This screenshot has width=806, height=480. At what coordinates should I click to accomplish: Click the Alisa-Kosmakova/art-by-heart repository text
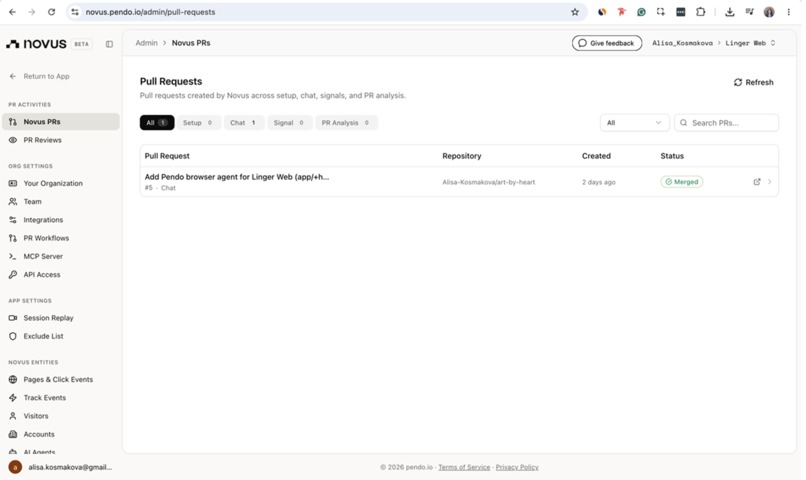click(488, 182)
